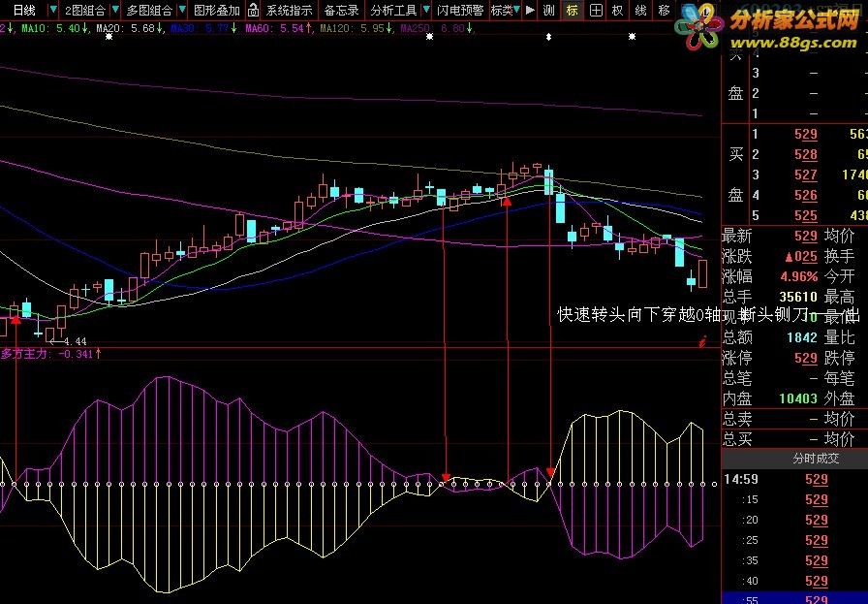Click the 涨幅 4.96% value
This screenshot has height=604, width=868.
pyautogui.click(x=799, y=276)
